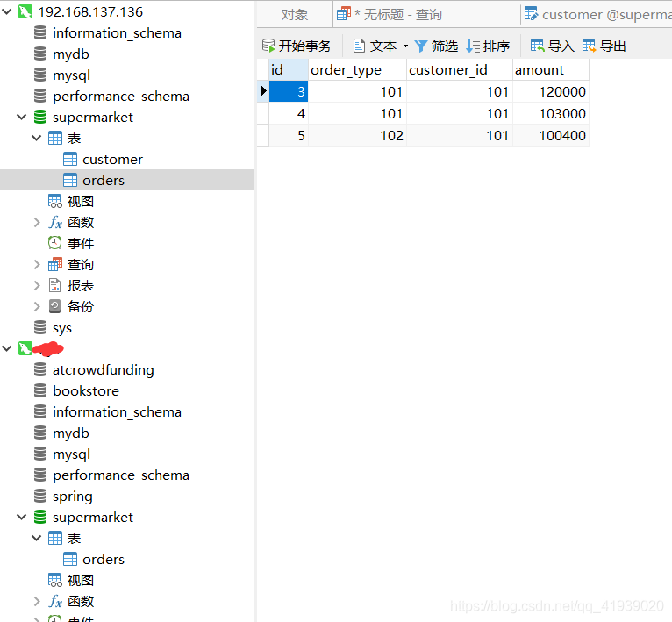The image size is (672, 622).
Task: Click the 导入 import button
Action: pyautogui.click(x=553, y=46)
